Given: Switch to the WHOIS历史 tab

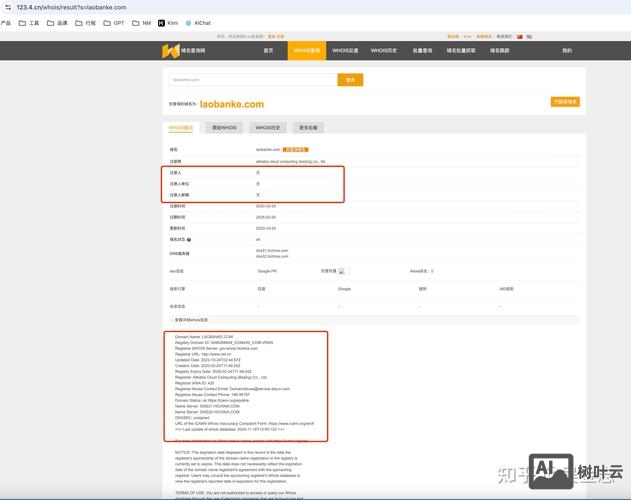Looking at the screenshot, I should click(267, 128).
